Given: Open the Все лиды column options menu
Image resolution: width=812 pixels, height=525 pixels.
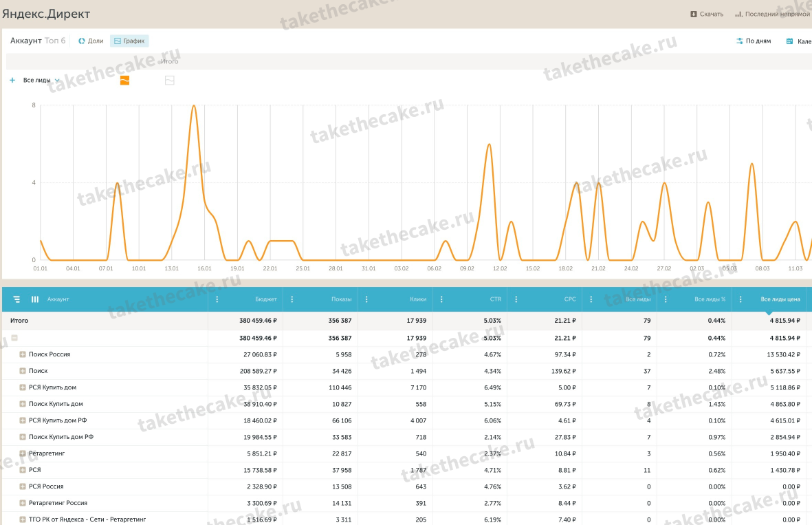Looking at the screenshot, I should tap(591, 299).
